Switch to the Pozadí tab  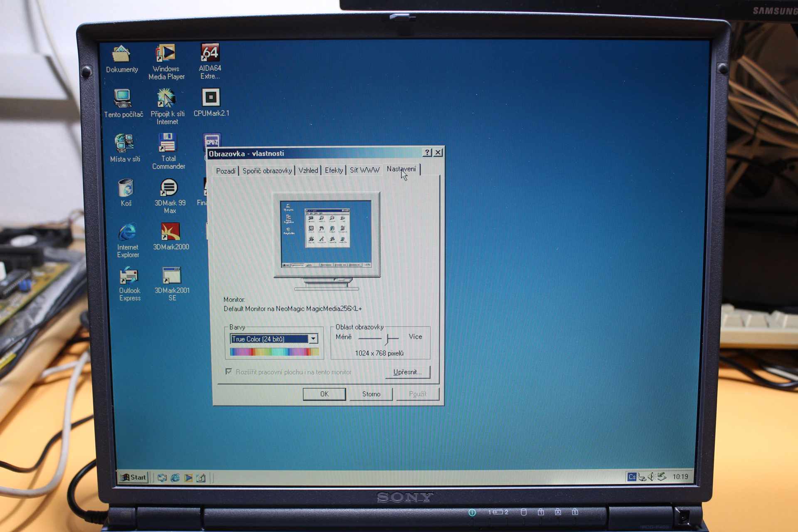pyautogui.click(x=226, y=171)
